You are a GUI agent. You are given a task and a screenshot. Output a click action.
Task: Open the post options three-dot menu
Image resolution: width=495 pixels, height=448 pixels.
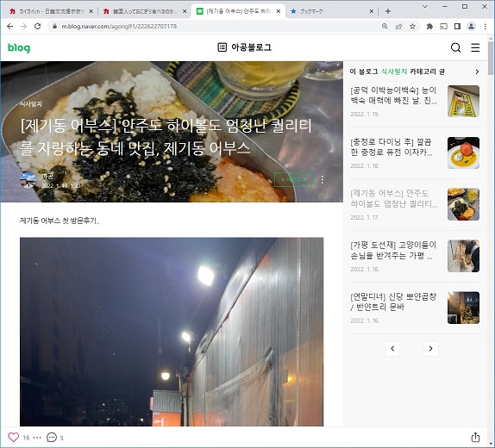pyautogui.click(x=322, y=179)
